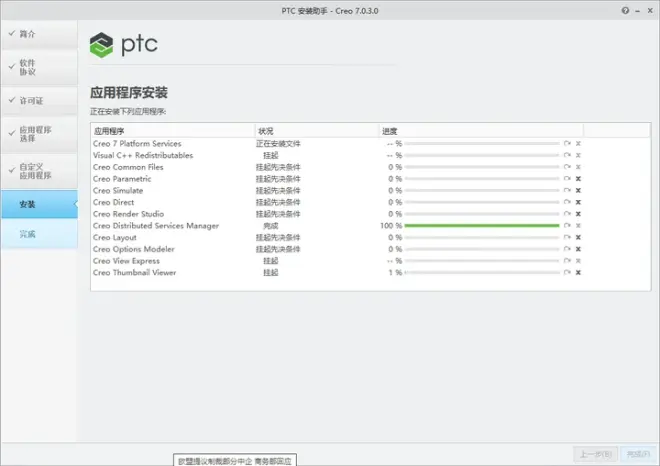Click the 完成(F) button

pyautogui.click(x=638, y=454)
